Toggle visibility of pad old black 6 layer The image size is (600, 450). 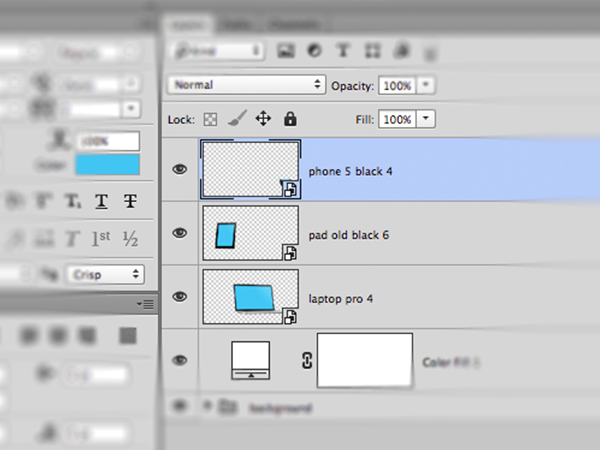point(180,233)
